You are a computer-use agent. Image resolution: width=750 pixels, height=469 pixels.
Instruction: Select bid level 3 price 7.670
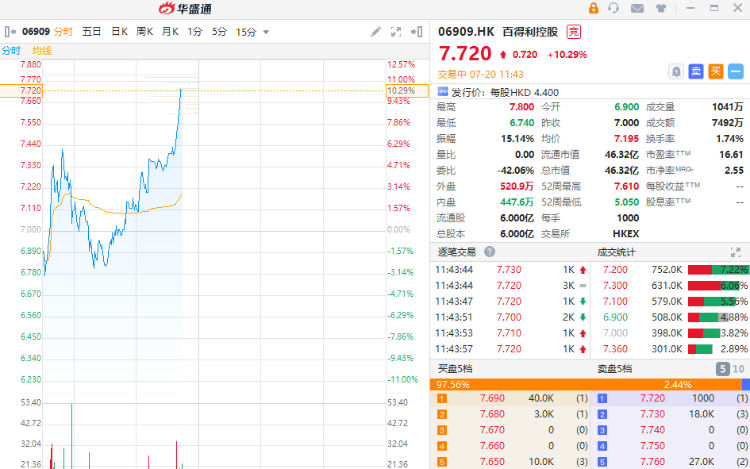(492, 430)
